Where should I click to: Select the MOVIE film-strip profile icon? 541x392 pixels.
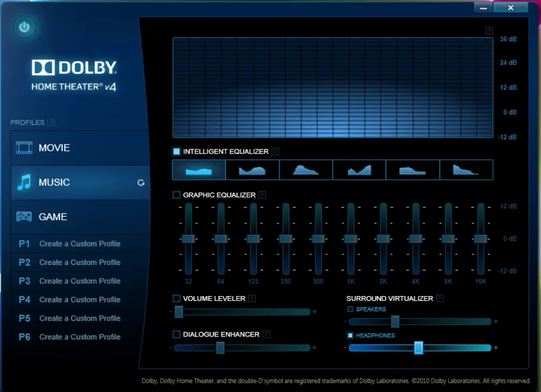tap(24, 147)
